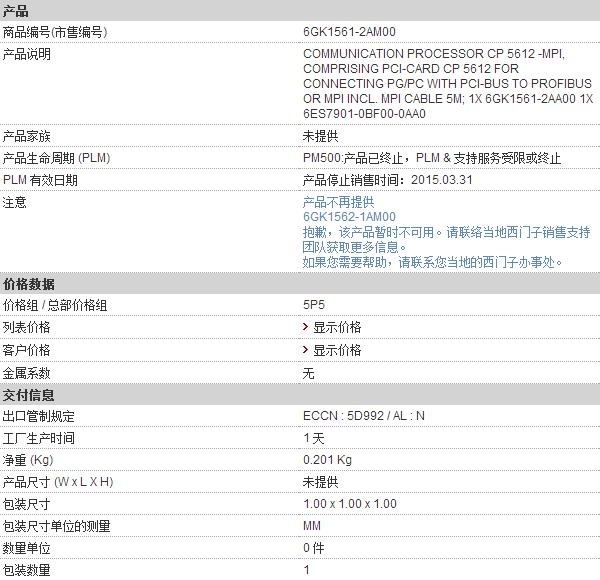Click the 未提供 value for 产品家族

pyautogui.click(x=321, y=136)
